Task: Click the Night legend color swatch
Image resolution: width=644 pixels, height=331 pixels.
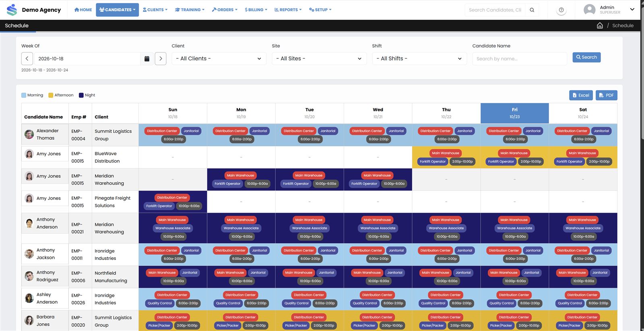Action: coord(81,95)
